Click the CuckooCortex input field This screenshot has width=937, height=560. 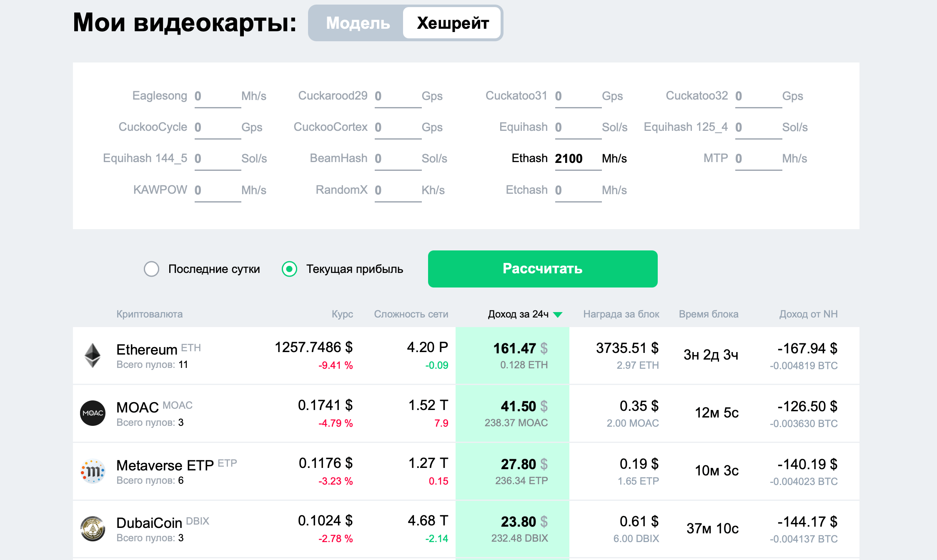[398, 127]
